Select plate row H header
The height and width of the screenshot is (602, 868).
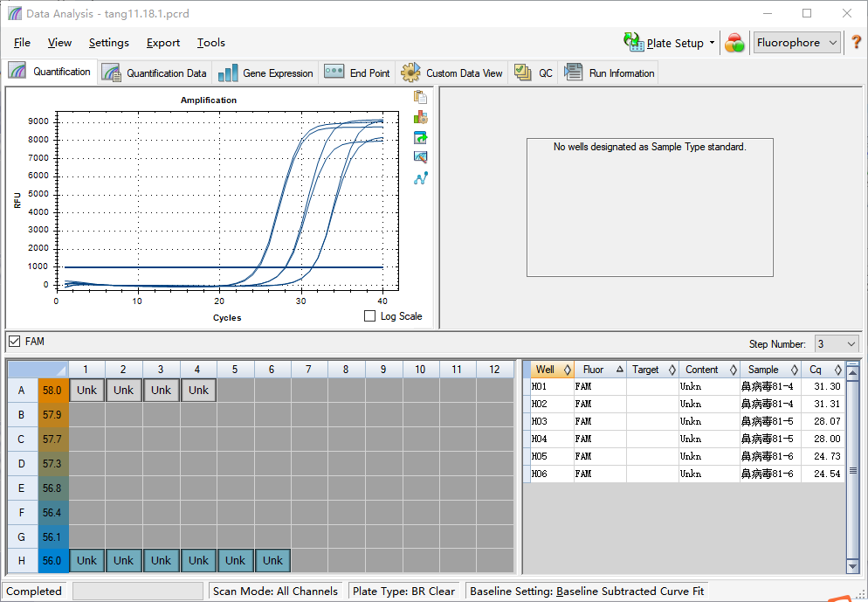[x=22, y=560]
